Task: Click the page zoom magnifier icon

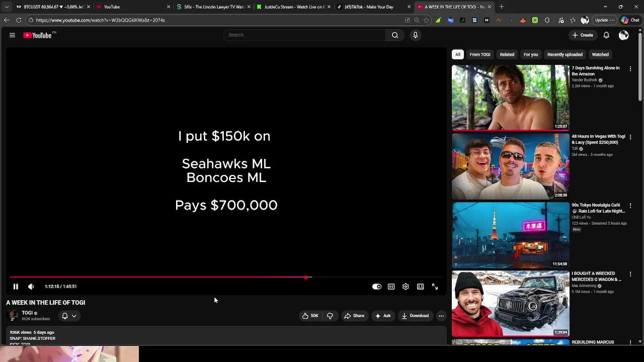Action: [417, 20]
